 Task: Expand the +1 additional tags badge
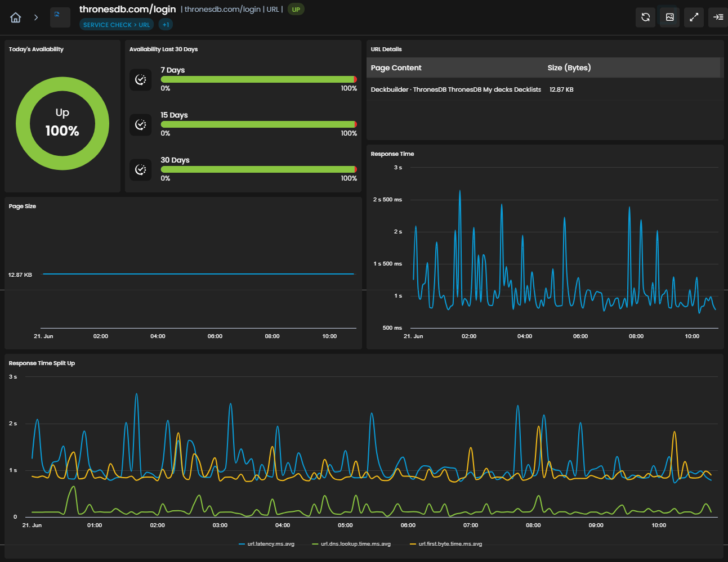click(x=166, y=25)
